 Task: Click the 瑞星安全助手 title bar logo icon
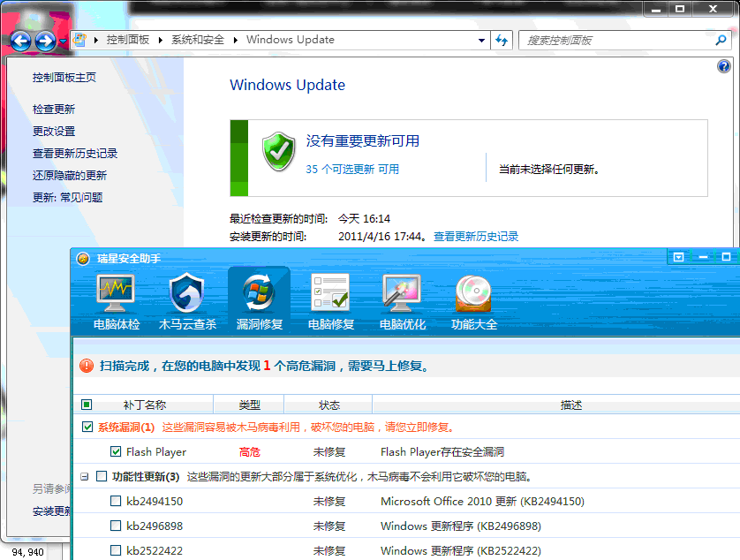point(83,259)
